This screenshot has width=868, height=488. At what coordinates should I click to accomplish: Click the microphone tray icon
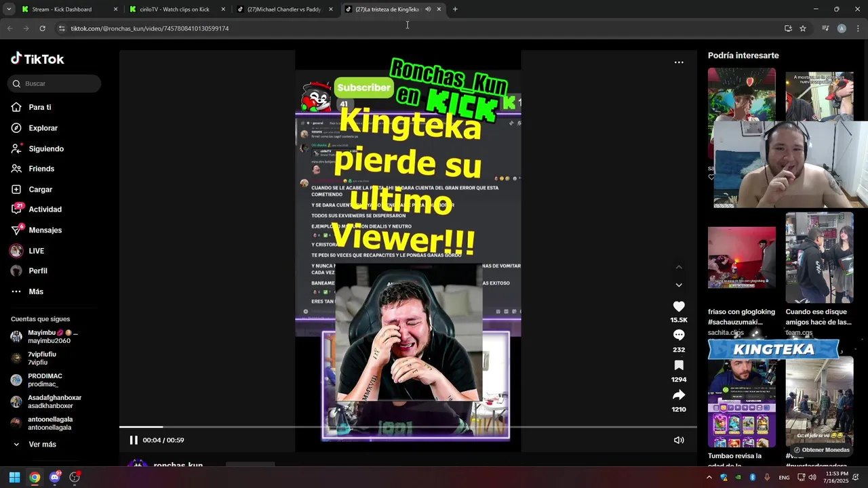(x=767, y=477)
